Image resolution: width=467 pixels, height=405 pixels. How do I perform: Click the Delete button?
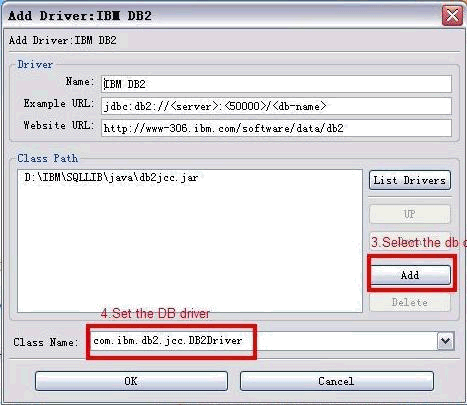410,302
